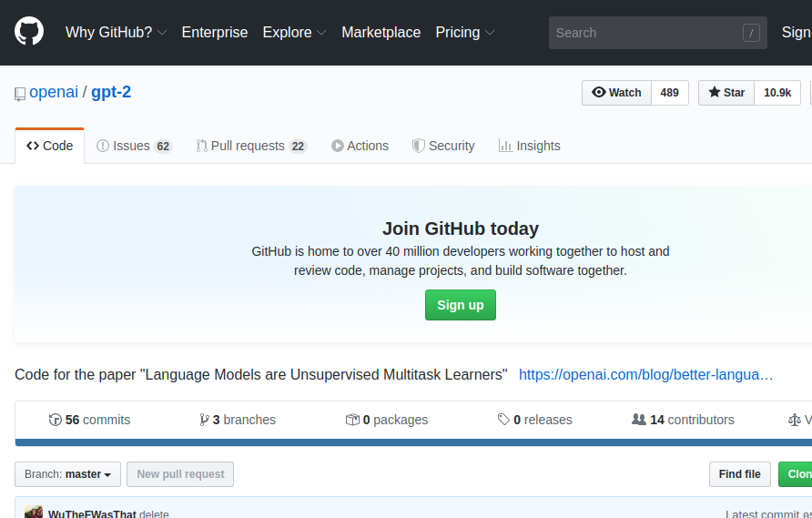View the Insights tab
The height and width of the screenshot is (518, 812).
529,146
